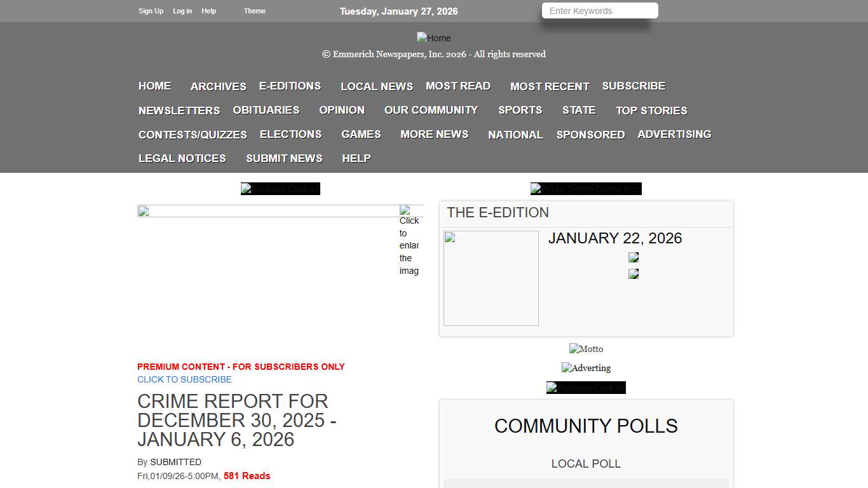868x488 pixels.
Task: Open the E-EDITIONS section
Action: pos(290,86)
